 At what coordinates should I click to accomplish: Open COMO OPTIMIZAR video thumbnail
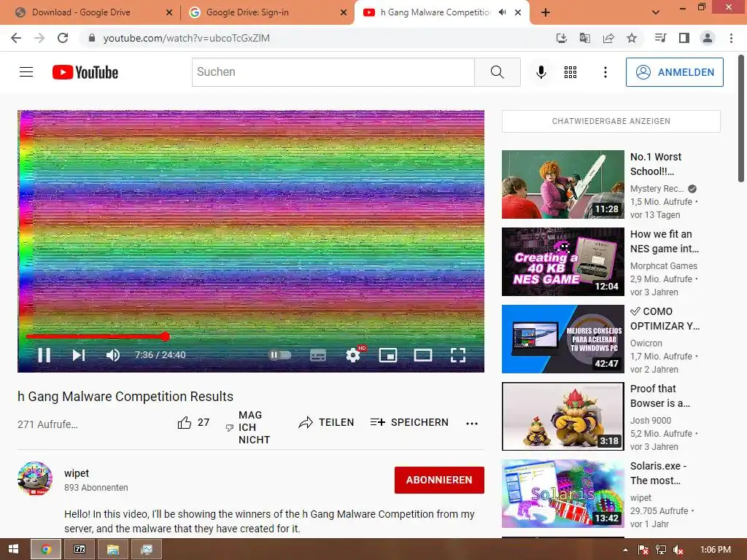click(x=562, y=339)
